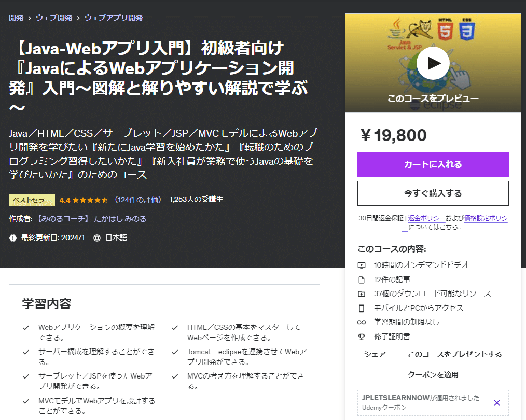Click モバイルとPCからアクセス text

click(x=418, y=308)
